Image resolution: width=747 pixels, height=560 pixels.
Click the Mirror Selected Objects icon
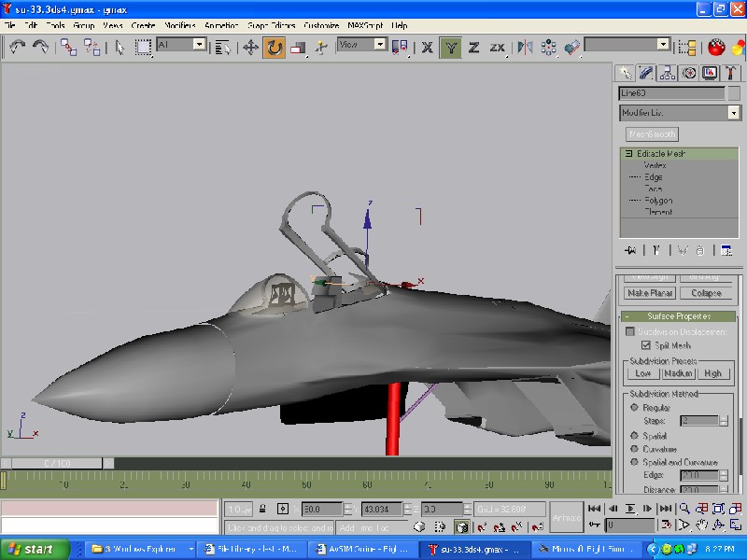tap(525, 47)
